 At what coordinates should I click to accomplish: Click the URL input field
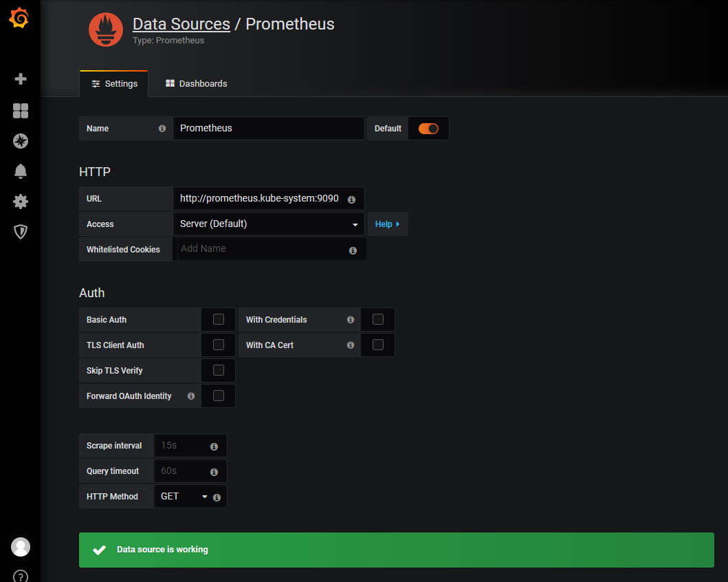[268, 198]
